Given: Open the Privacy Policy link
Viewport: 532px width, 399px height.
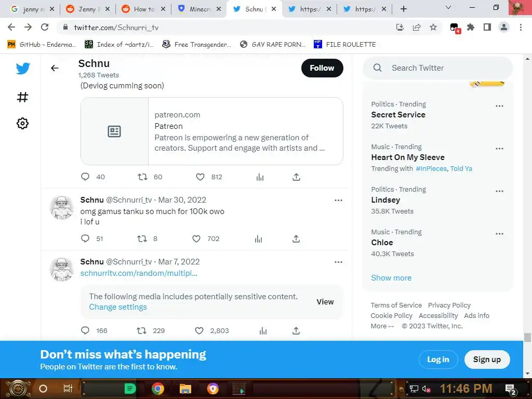Looking at the screenshot, I should coord(449,305).
